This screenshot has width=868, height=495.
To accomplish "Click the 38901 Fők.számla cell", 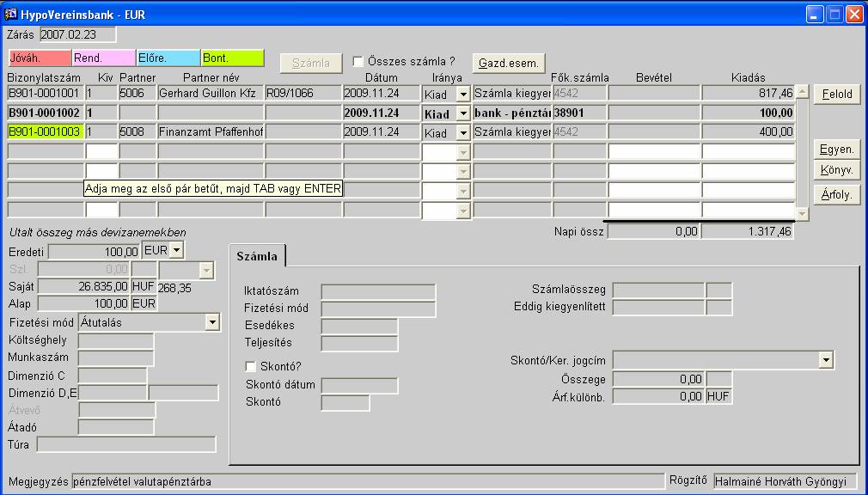I will click(x=579, y=113).
